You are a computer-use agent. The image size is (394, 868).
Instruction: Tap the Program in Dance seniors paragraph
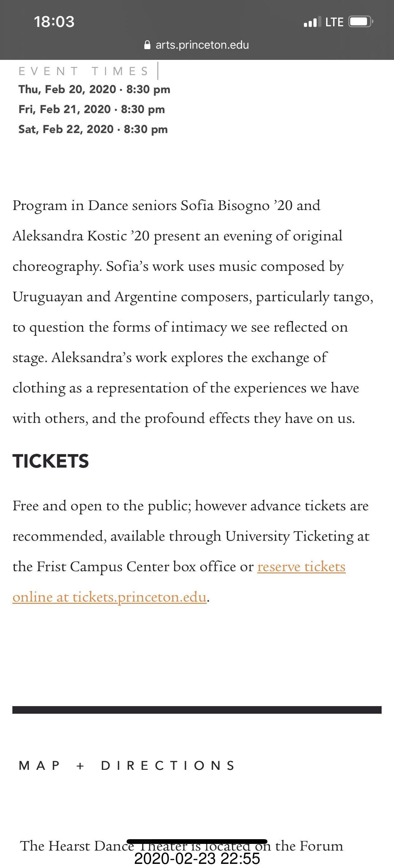(x=192, y=312)
